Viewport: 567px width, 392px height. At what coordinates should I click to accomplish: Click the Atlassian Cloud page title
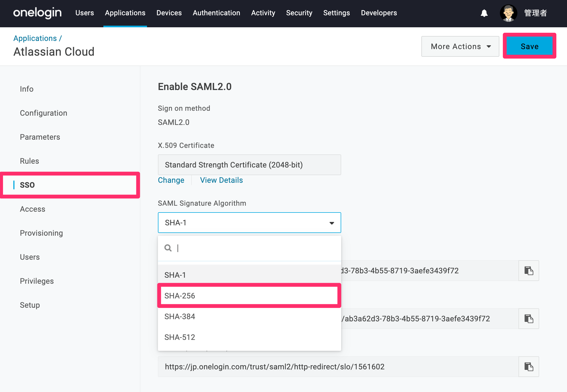[x=54, y=52]
